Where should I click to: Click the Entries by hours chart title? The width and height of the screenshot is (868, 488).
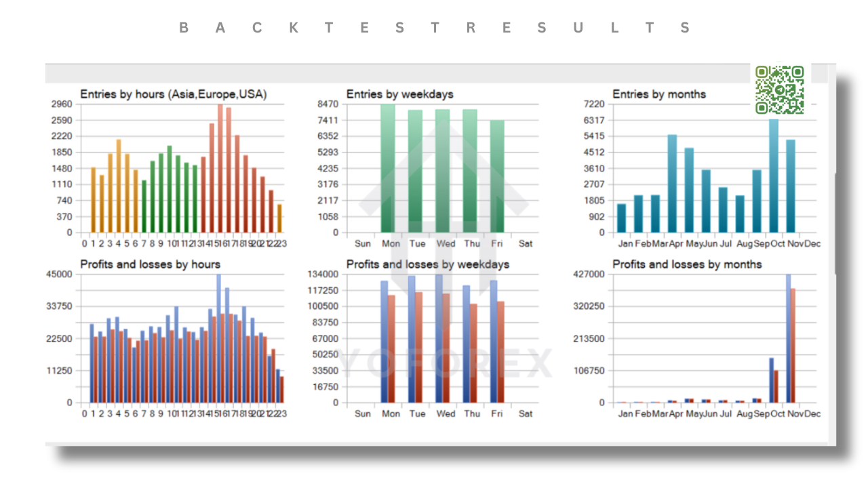click(x=172, y=94)
